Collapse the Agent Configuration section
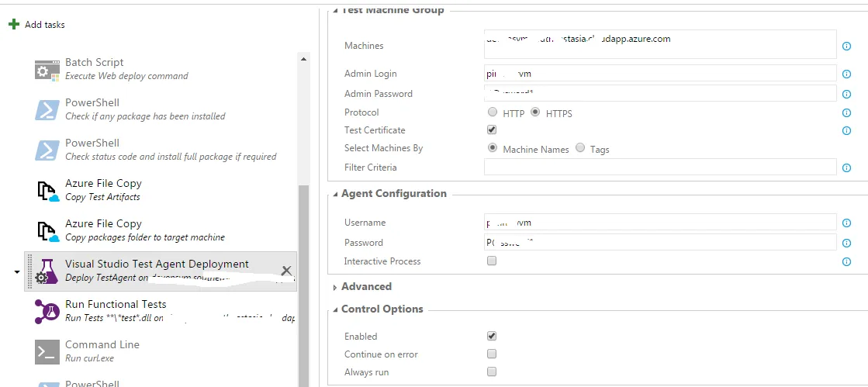Viewport: 868px width, 387px height. click(393, 193)
